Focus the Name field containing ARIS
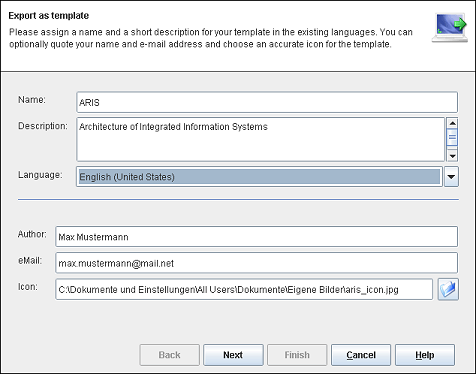The height and width of the screenshot is (374, 476). pyautogui.click(x=267, y=102)
